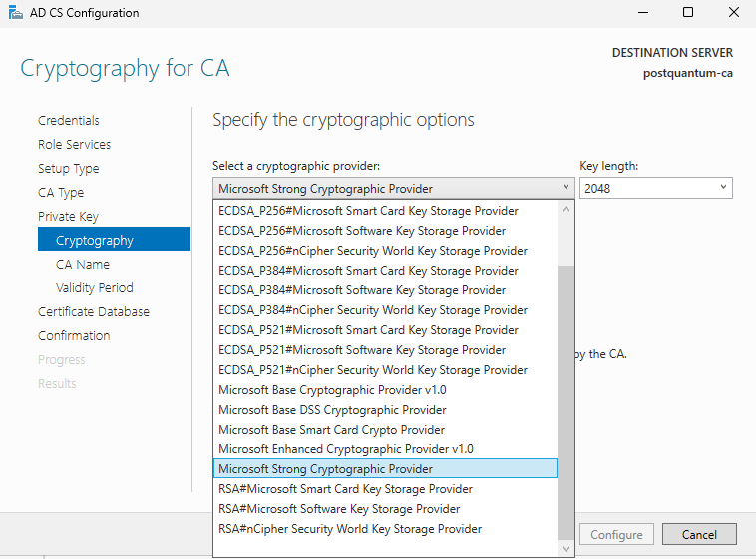Select ECDSA_P256#Microsoft Software Key Storage Provider
The height and width of the screenshot is (559, 756).
[x=385, y=231]
